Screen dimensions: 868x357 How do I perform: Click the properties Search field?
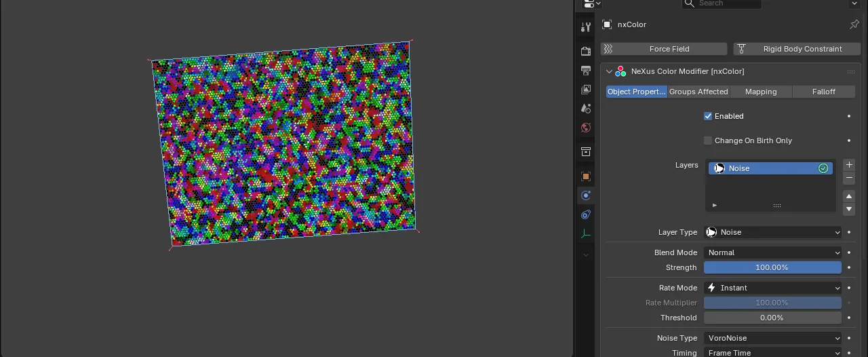pyautogui.click(x=722, y=3)
